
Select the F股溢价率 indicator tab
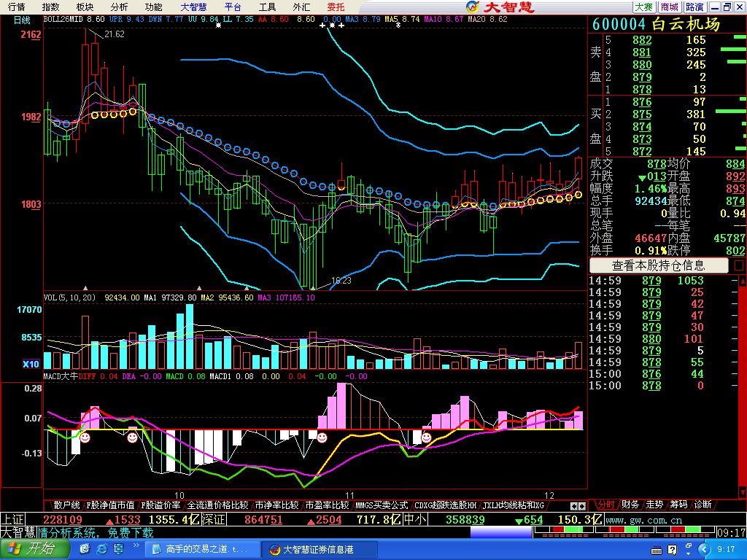coord(160,505)
